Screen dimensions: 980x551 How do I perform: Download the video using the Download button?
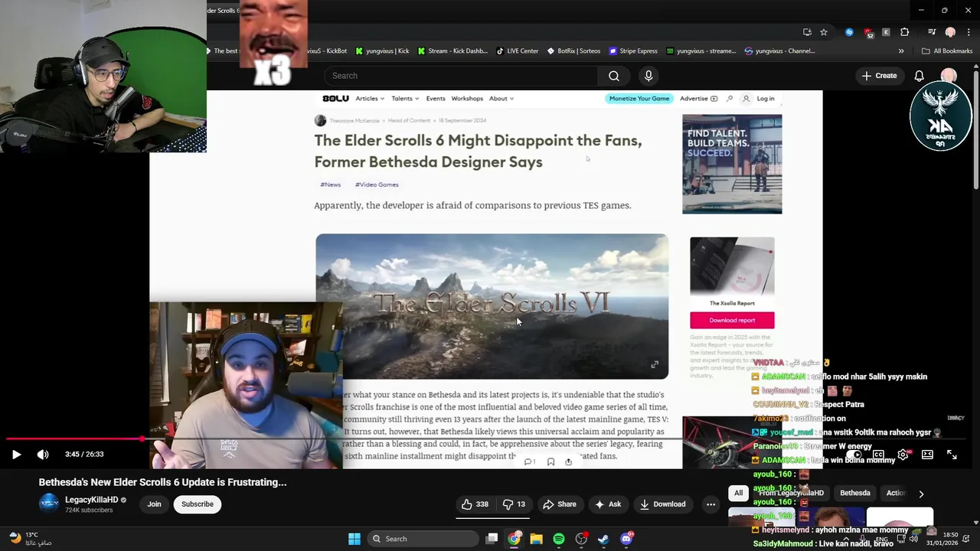coord(662,504)
